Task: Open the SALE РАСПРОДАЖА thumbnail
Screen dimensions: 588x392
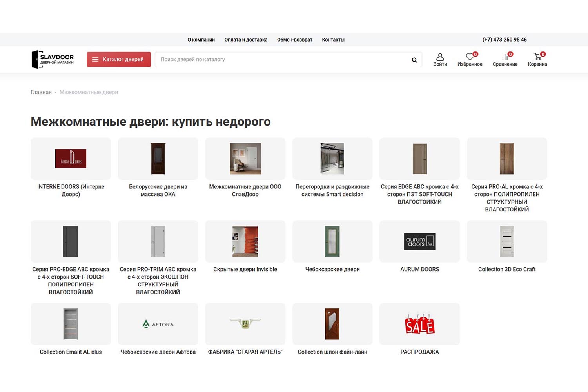Action: [x=420, y=324]
